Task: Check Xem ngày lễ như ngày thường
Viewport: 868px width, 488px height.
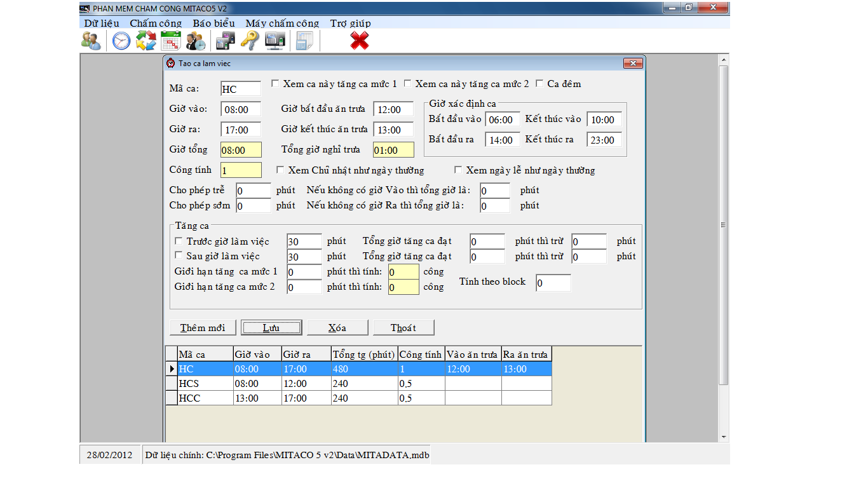Action: coord(458,170)
